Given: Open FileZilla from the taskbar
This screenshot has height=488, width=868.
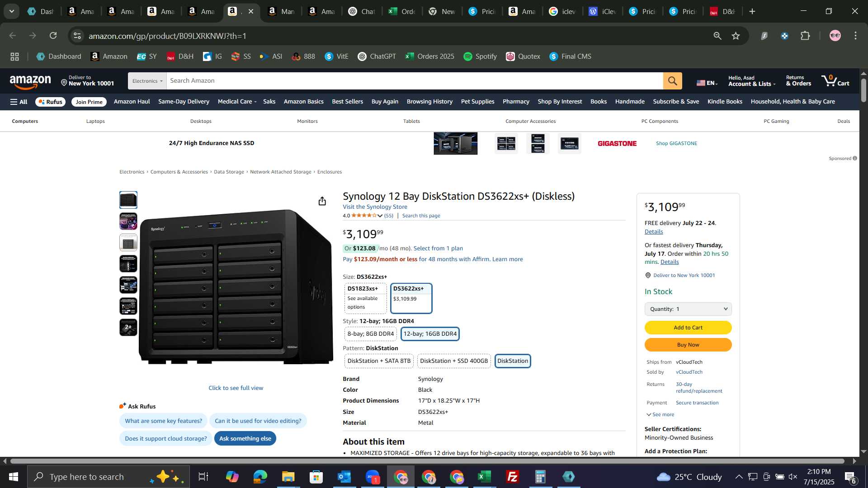Looking at the screenshot, I should (512, 477).
